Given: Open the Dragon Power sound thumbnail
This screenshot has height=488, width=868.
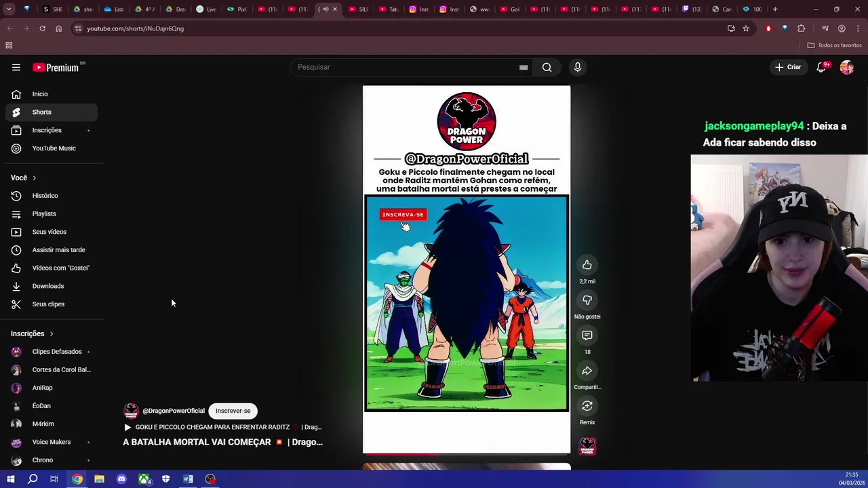Looking at the screenshot, I should 587,446.
